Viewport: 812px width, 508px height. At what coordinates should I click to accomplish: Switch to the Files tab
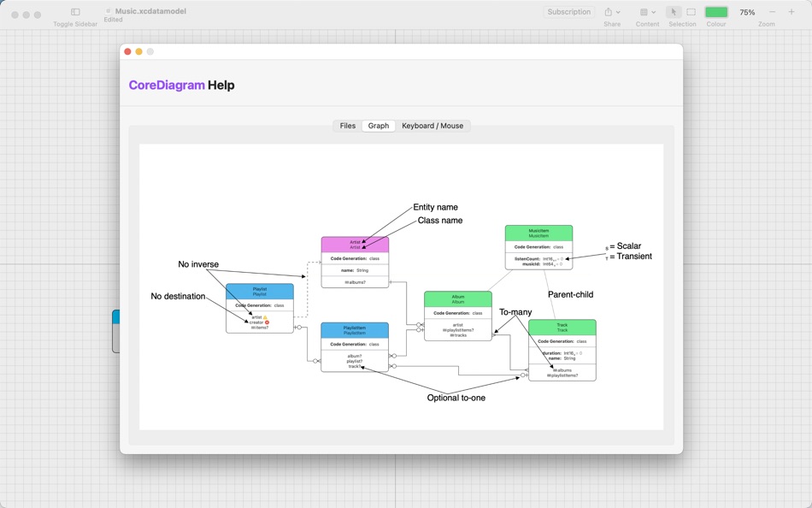pos(348,126)
